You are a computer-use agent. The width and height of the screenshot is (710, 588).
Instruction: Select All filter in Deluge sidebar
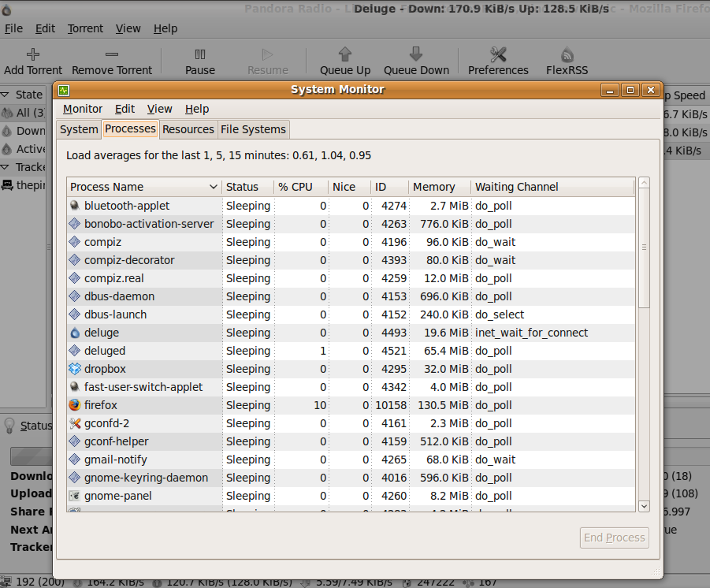(24, 113)
